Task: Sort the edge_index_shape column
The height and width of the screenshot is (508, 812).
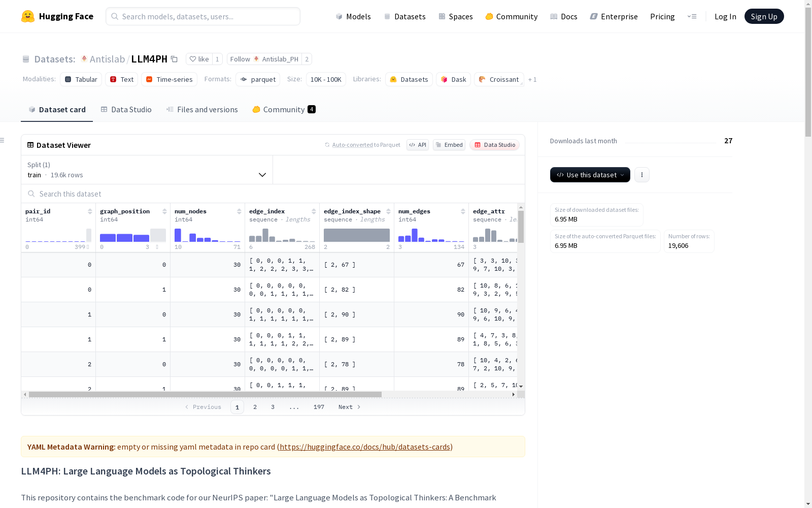Action: pyautogui.click(x=388, y=211)
